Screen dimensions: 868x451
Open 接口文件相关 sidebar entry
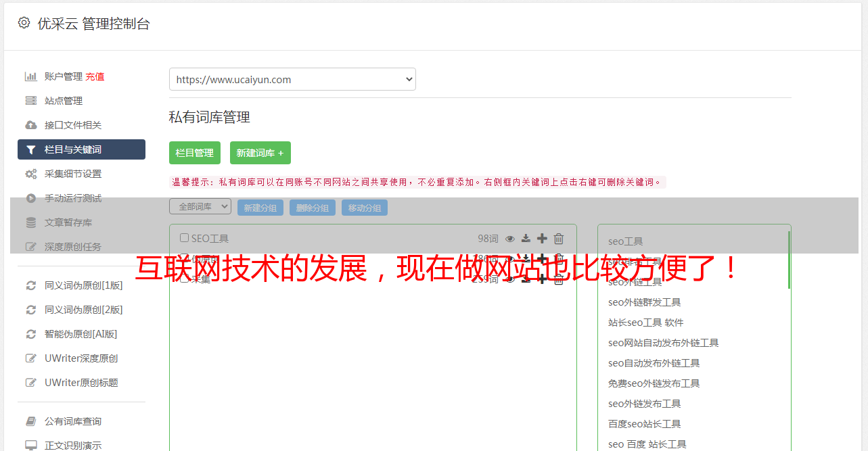(73, 125)
